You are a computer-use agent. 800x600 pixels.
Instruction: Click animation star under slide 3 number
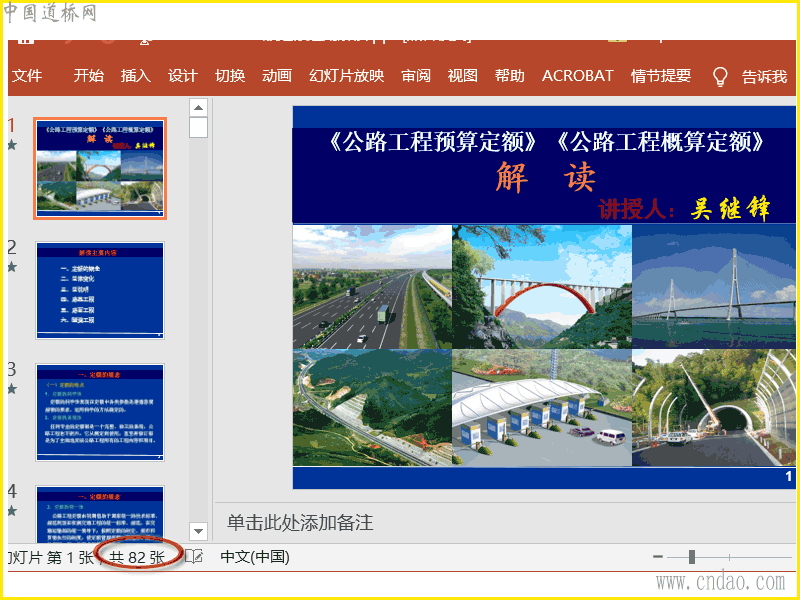[x=12, y=389]
